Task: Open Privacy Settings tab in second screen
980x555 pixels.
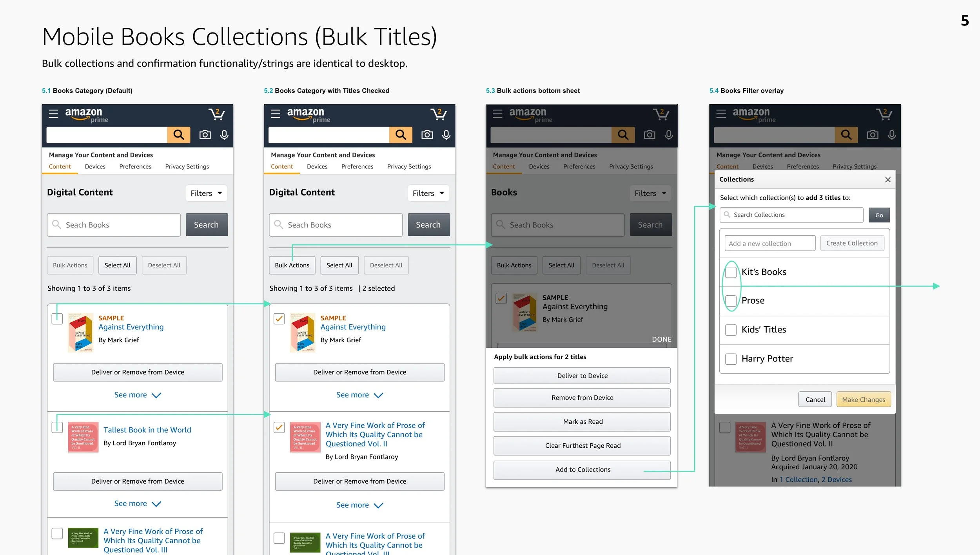Action: 409,166
